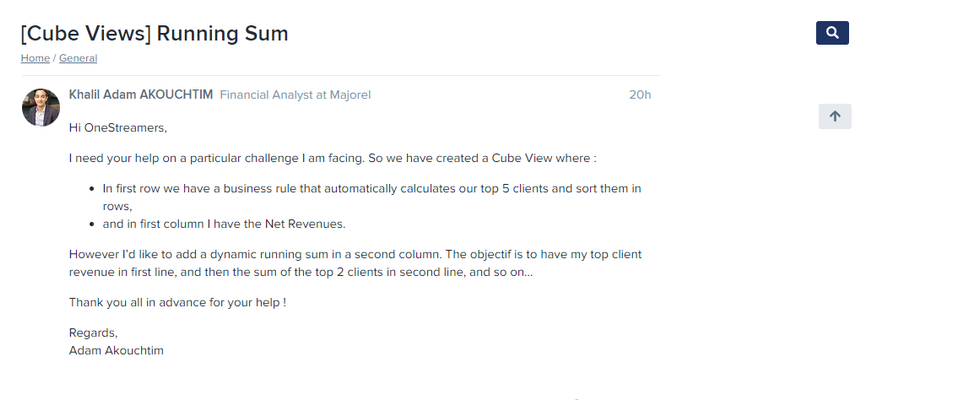Click the bullet mentioning Net Revenues
Screen dimensions: 980x400
pos(224,224)
